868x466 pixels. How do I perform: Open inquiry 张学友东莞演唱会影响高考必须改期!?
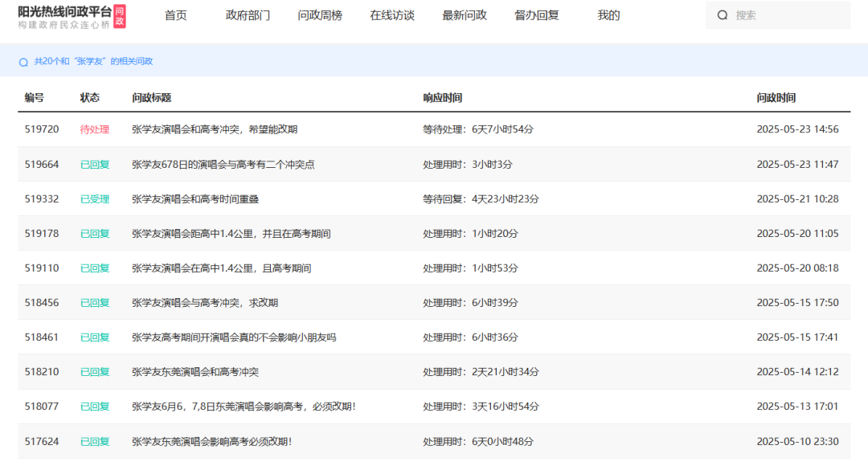pyautogui.click(x=212, y=441)
